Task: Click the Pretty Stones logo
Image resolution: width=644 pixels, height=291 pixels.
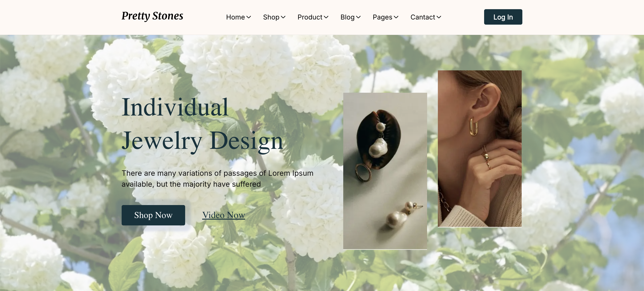Action: point(152,16)
